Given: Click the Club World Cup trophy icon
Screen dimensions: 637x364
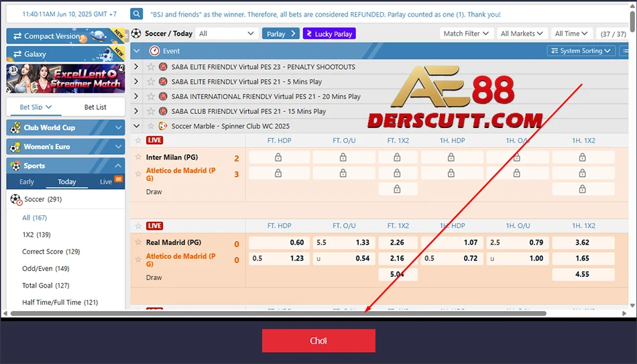Looking at the screenshot, I should [15, 127].
